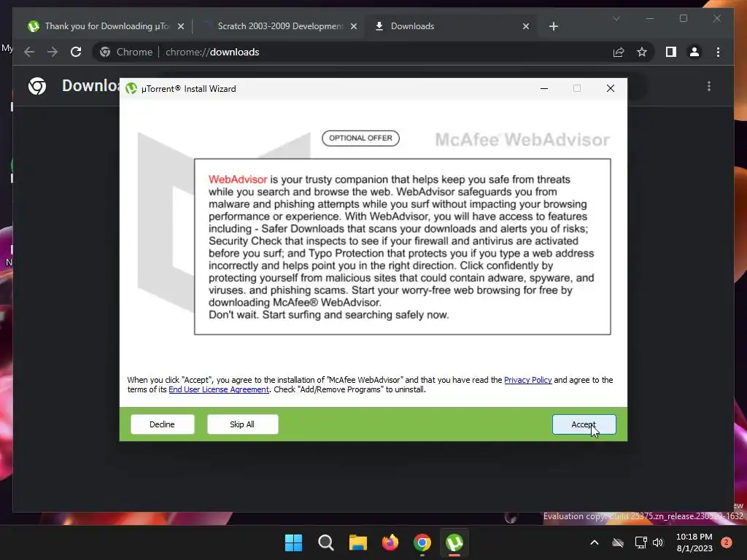Open the taskbar clock showing 10:18 PM

[694, 542]
